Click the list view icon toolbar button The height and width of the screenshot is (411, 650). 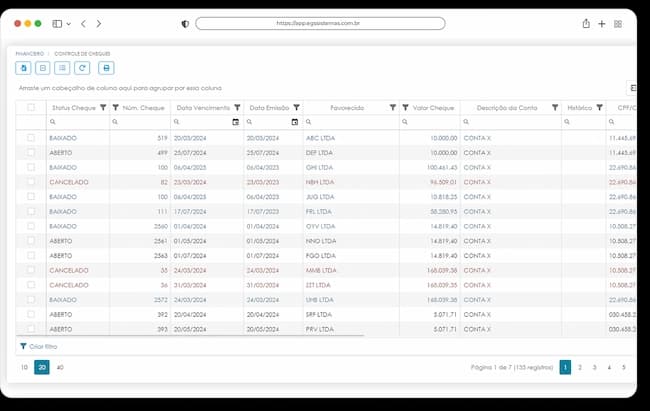(62, 68)
